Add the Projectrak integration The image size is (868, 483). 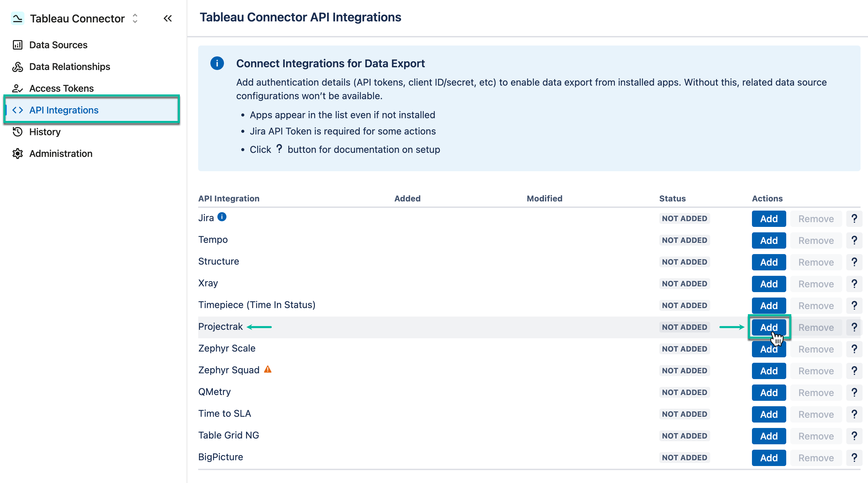pyautogui.click(x=769, y=327)
